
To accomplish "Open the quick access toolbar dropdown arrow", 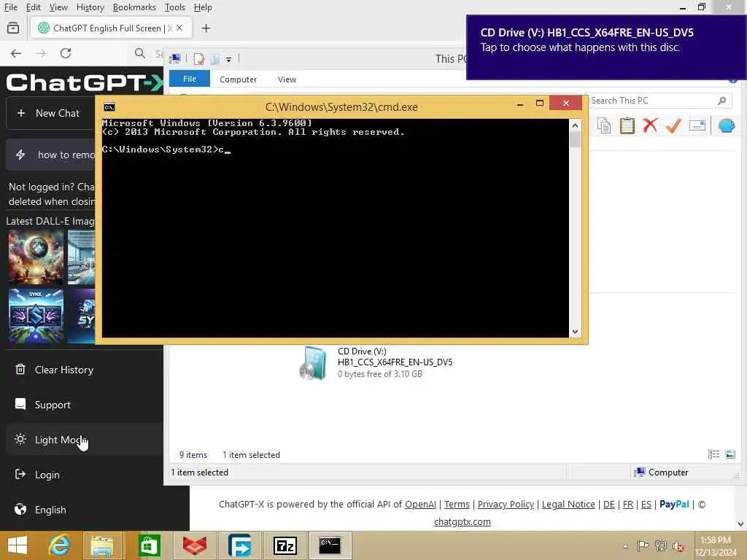I will pos(228,60).
